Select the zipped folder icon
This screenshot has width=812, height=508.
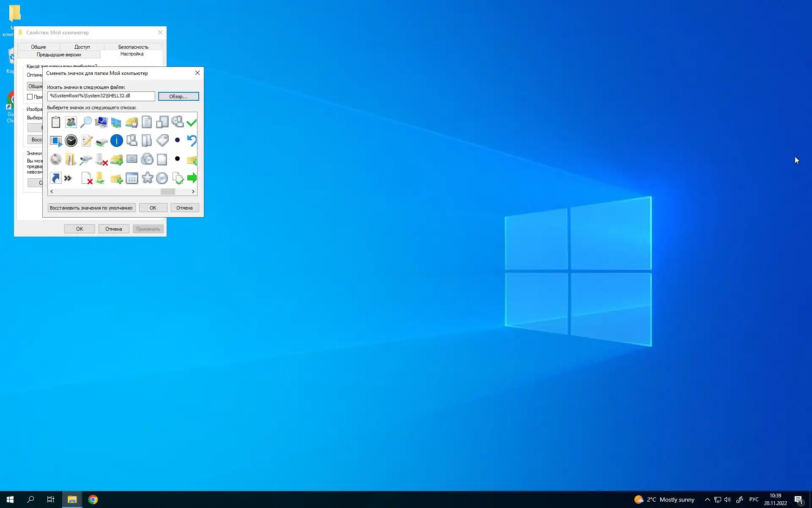[x=71, y=159]
